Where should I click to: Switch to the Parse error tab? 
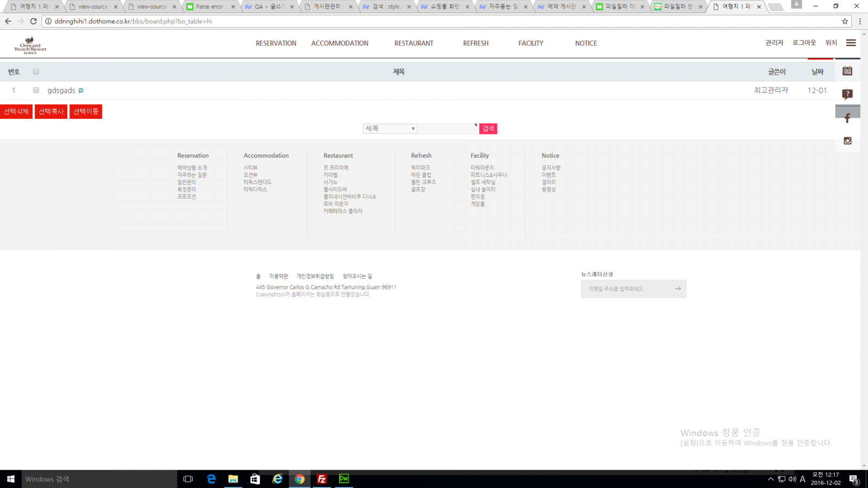[210, 7]
